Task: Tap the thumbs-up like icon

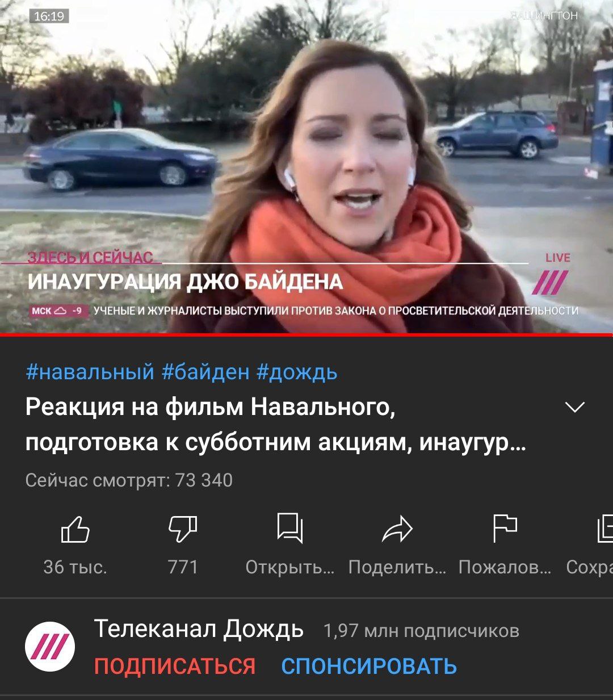Action: (75, 529)
